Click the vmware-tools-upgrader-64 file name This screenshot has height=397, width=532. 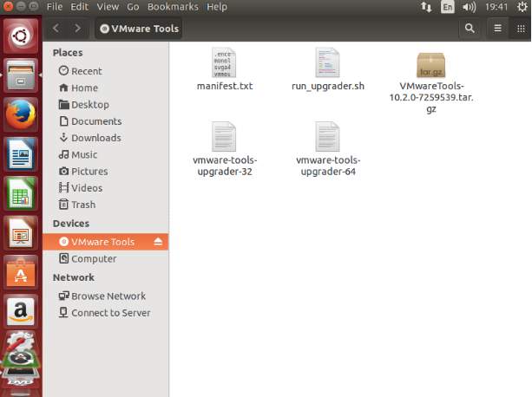(x=328, y=166)
